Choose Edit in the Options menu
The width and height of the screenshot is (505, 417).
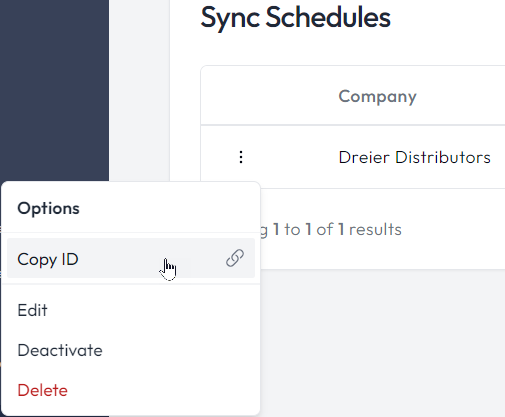[131, 310]
